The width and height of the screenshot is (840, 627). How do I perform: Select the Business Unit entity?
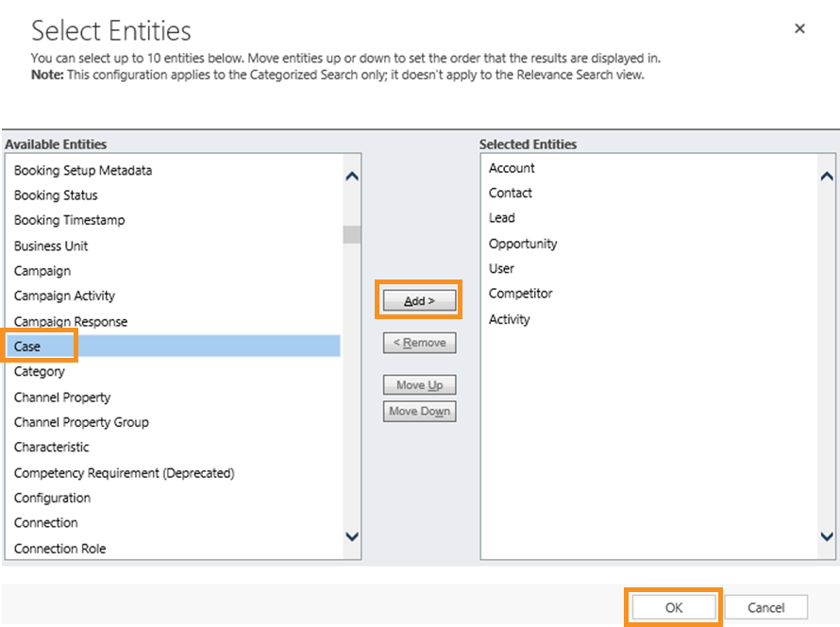click(x=50, y=246)
